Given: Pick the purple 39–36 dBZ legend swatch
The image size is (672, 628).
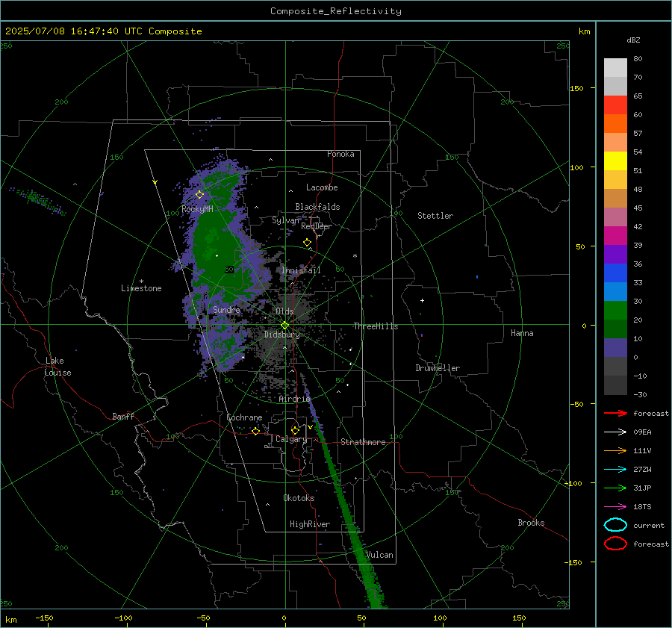Looking at the screenshot, I should 615,255.
